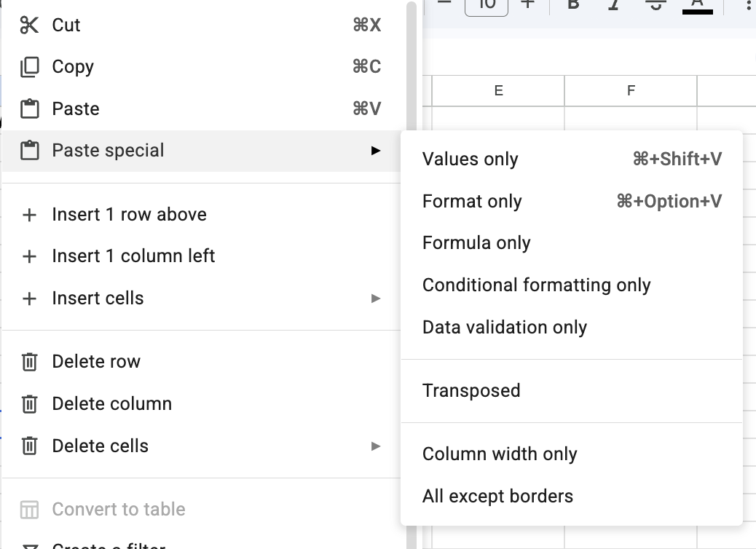
Task: Open the Paste special submenu
Action: click(107, 150)
